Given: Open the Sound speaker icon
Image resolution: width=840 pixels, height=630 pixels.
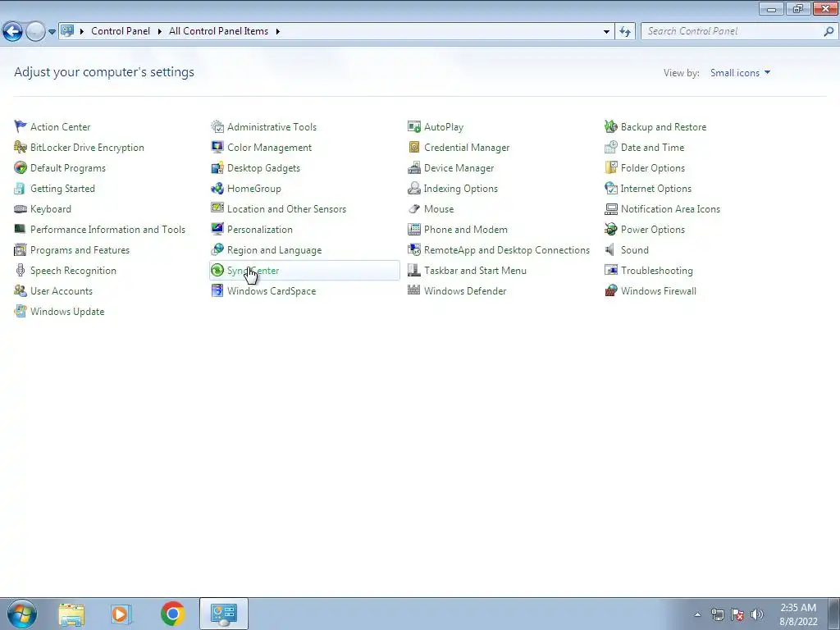Looking at the screenshot, I should click(610, 249).
